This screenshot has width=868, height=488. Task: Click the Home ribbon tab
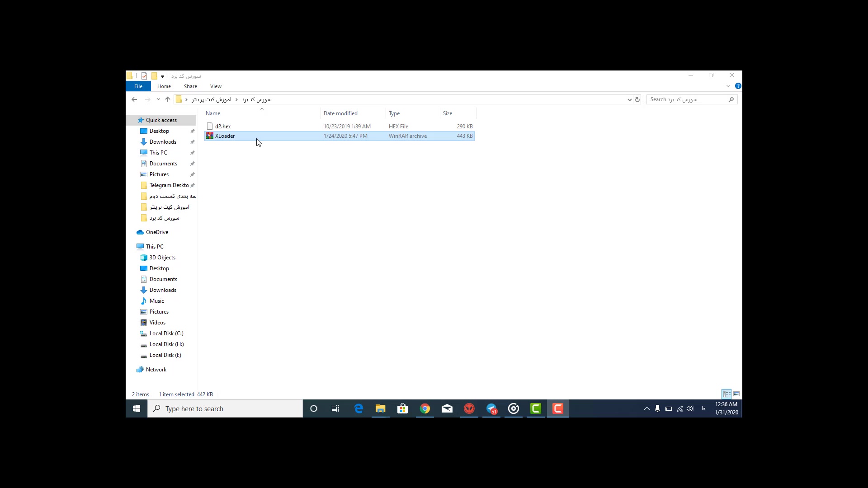click(x=164, y=86)
